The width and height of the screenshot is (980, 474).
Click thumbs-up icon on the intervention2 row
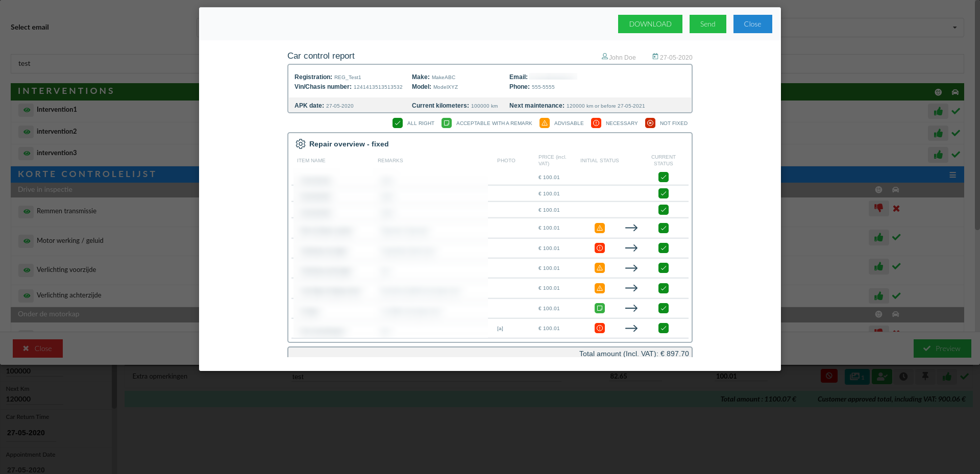coord(938,133)
